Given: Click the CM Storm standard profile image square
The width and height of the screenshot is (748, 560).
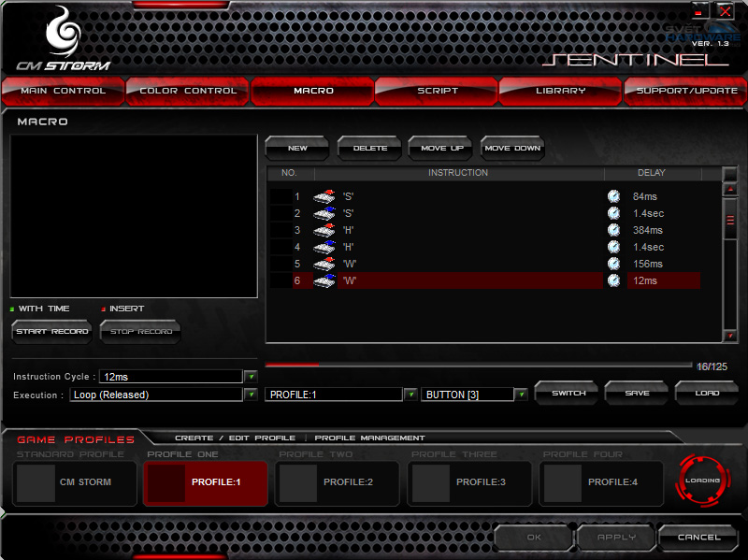Looking at the screenshot, I should click(36, 482).
